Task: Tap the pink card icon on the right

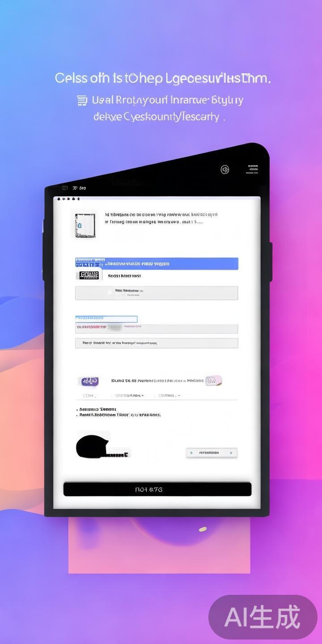Action: point(213,381)
